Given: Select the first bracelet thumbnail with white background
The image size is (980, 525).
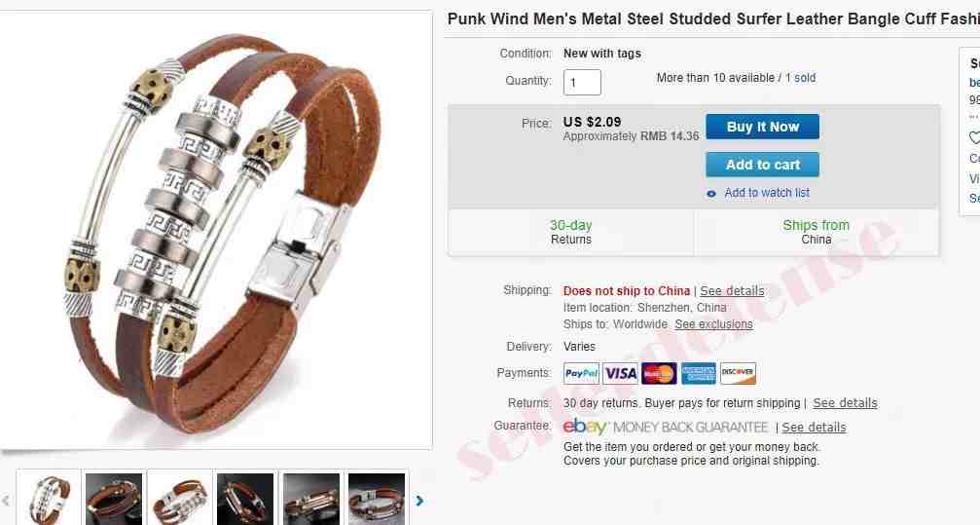Looking at the screenshot, I should (49, 498).
